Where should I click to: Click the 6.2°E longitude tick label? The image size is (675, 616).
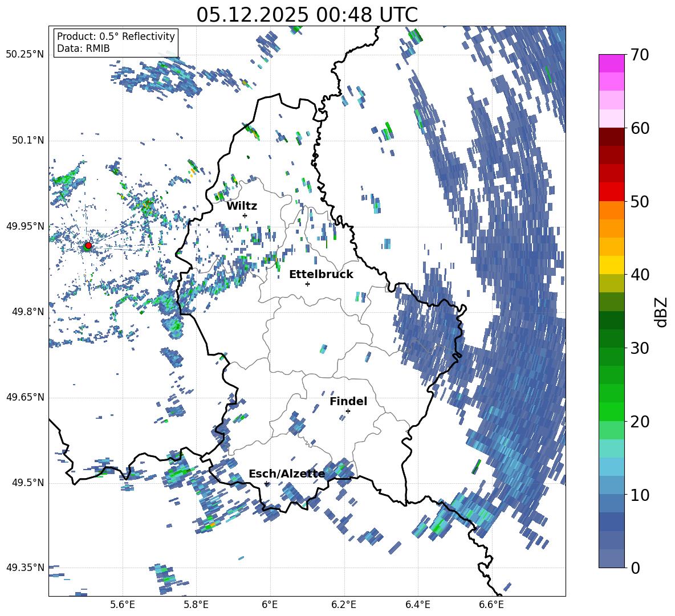coord(344,605)
